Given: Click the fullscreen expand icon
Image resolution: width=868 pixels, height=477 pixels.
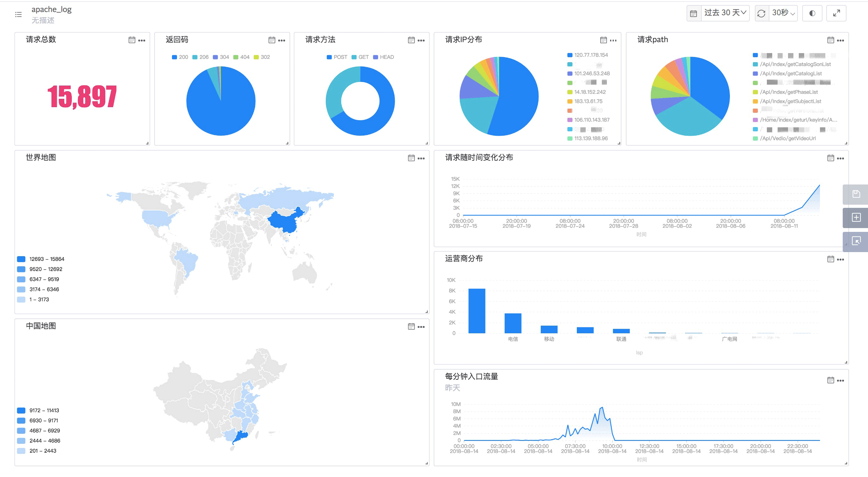Looking at the screenshot, I should 836,13.
